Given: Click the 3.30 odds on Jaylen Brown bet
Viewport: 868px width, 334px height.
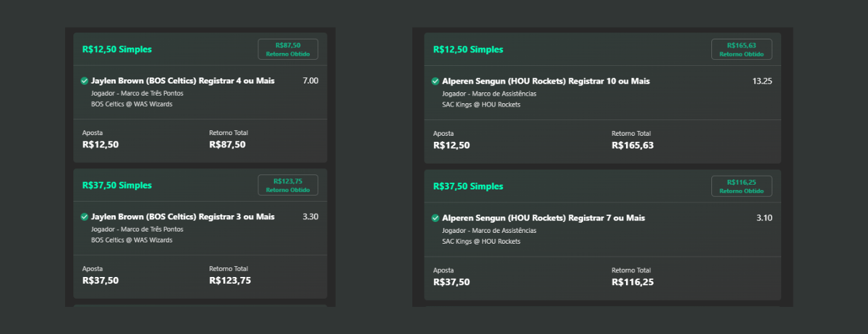Looking at the screenshot, I should pos(310,217).
